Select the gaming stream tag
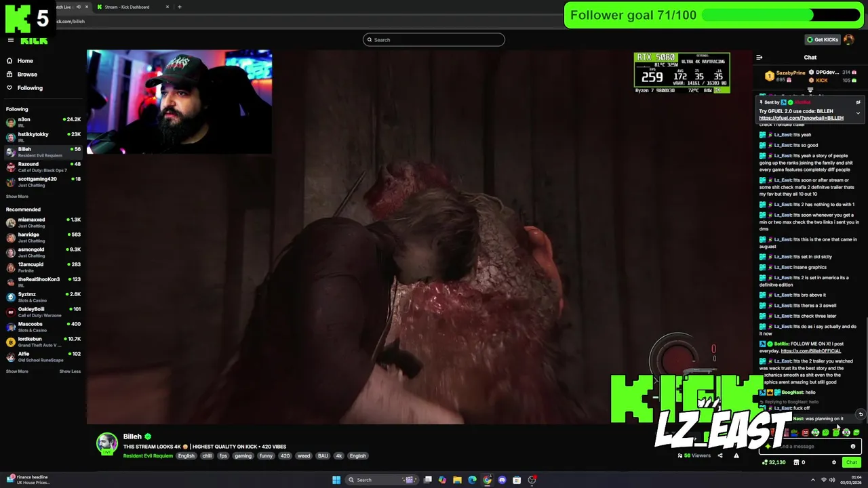 (x=243, y=456)
